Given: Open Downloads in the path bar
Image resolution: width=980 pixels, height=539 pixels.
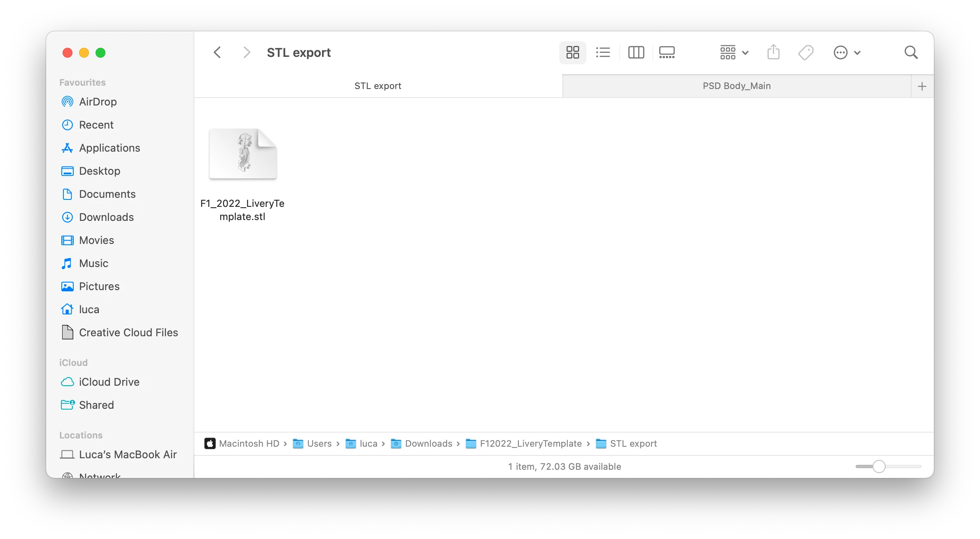Looking at the screenshot, I should (428, 443).
